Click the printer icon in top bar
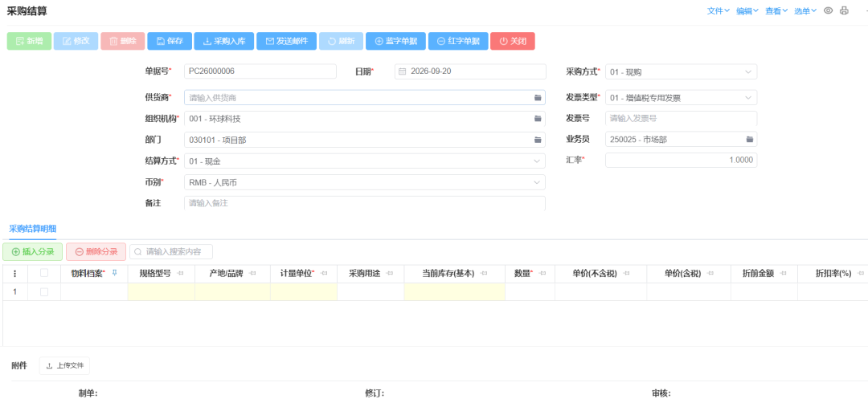 pyautogui.click(x=844, y=10)
